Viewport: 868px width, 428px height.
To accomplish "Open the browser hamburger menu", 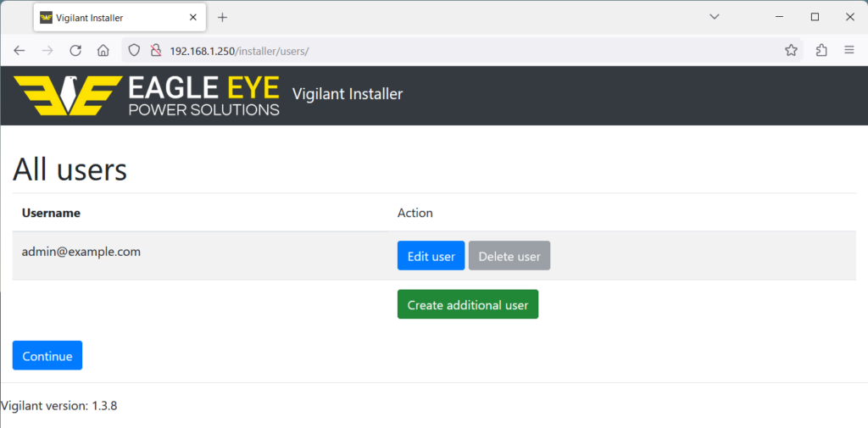I will (x=849, y=50).
